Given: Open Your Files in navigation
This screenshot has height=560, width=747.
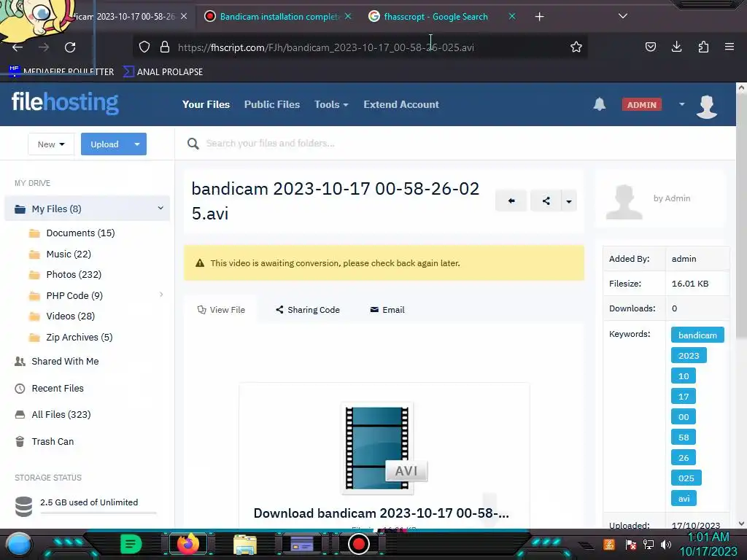Looking at the screenshot, I should point(206,104).
